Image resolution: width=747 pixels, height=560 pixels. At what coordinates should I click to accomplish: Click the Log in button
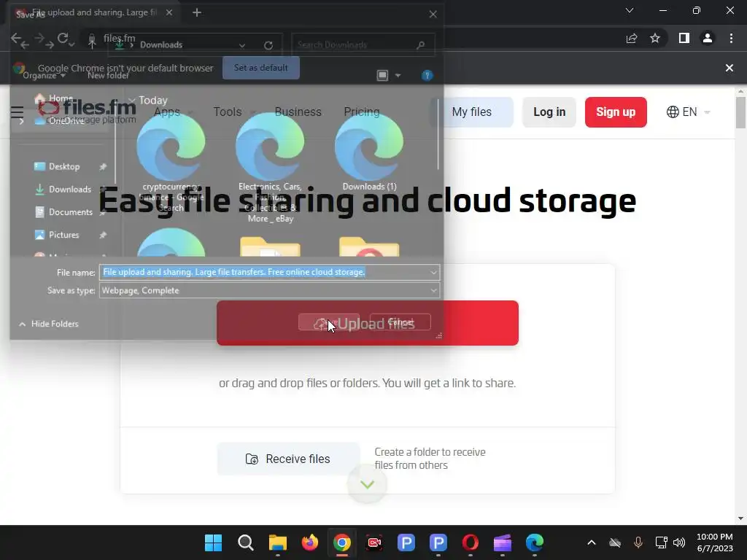549,112
